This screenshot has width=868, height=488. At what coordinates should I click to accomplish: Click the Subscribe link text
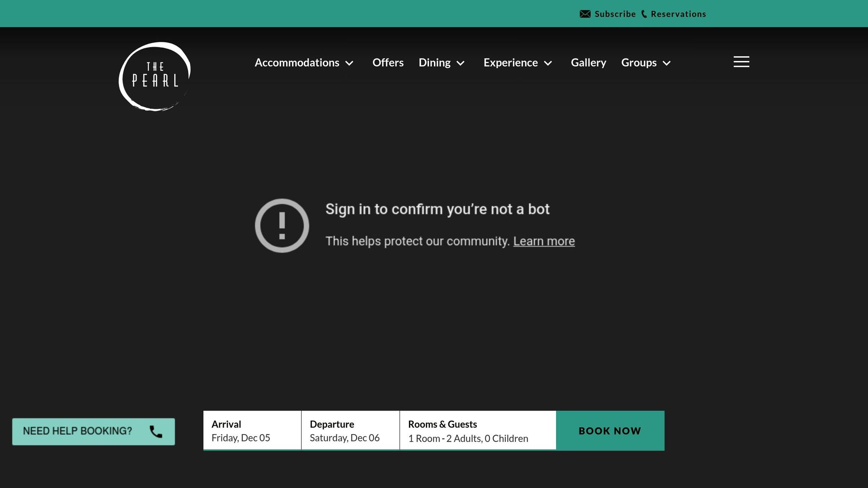coord(615,14)
